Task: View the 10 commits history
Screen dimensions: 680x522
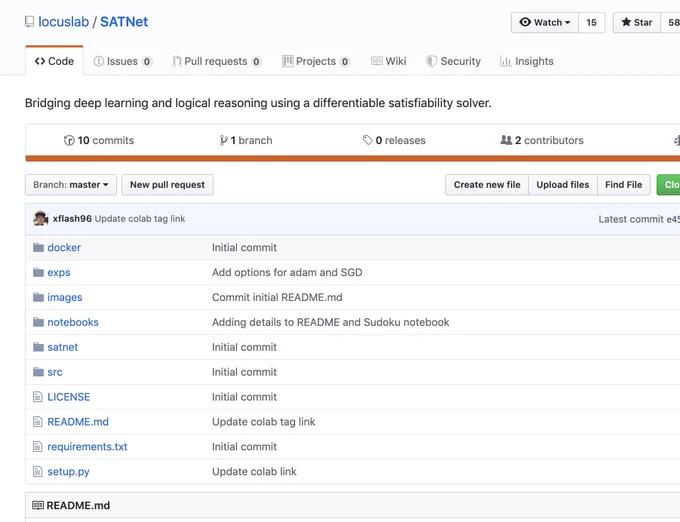Action: (x=99, y=140)
